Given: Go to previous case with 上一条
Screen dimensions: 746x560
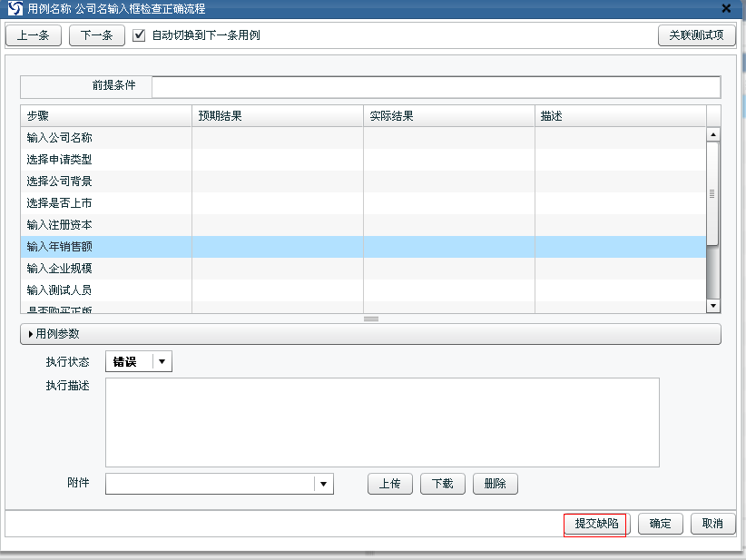Looking at the screenshot, I should [x=34, y=35].
